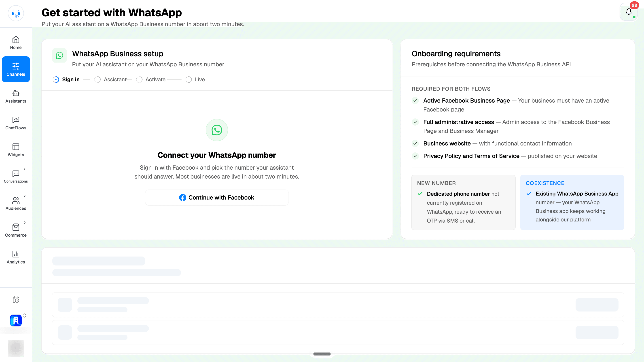This screenshot has height=362, width=644.
Task: Click the 'Get started with WhatsApp' title
Action: coord(112,13)
